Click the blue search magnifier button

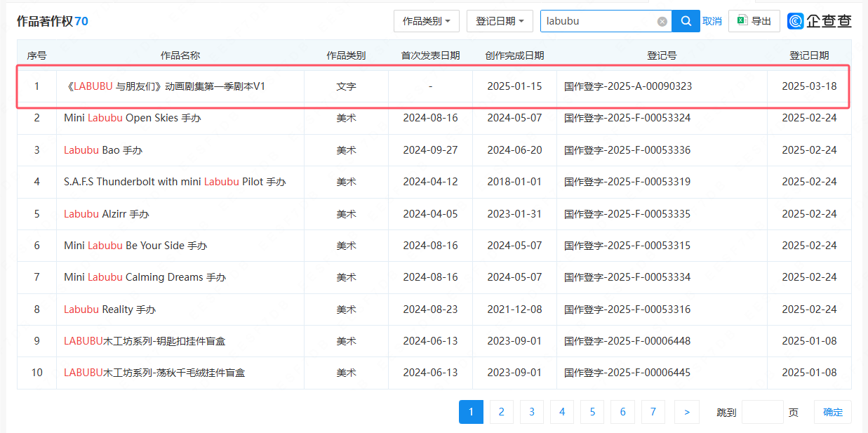click(686, 21)
